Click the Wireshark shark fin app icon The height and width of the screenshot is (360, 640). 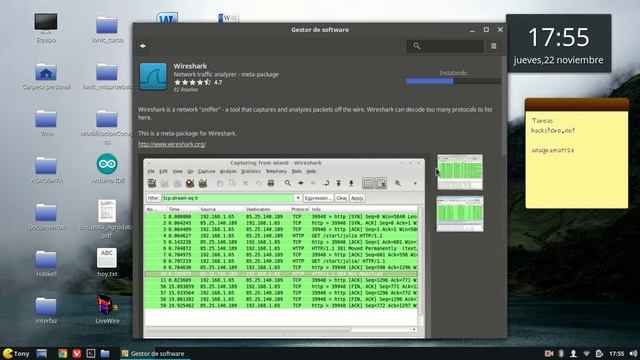(153, 76)
